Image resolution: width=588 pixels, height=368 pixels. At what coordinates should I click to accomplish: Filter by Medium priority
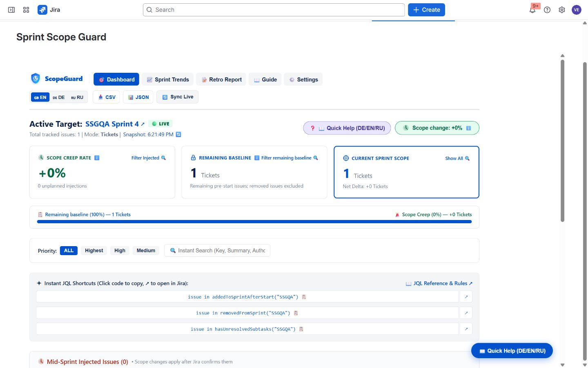[x=146, y=251]
